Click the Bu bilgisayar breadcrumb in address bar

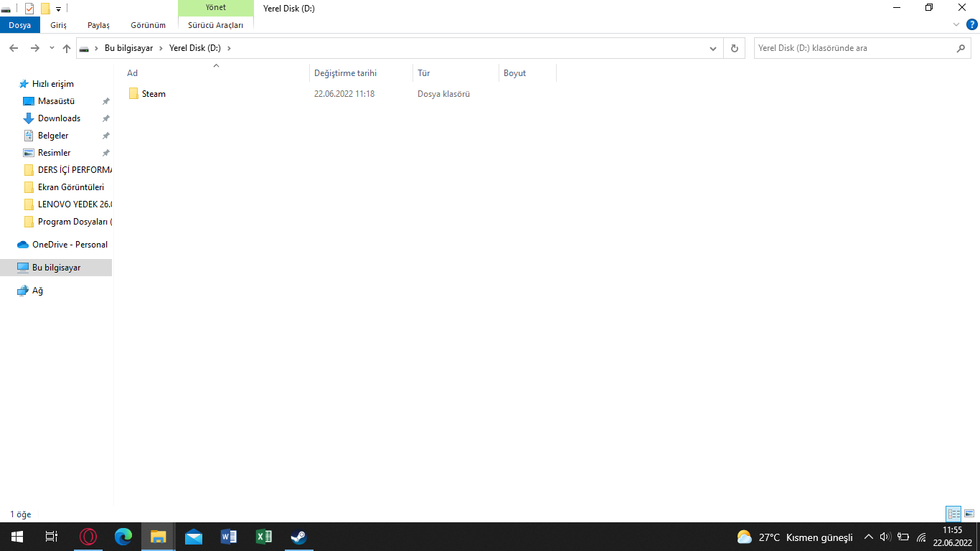(128, 48)
